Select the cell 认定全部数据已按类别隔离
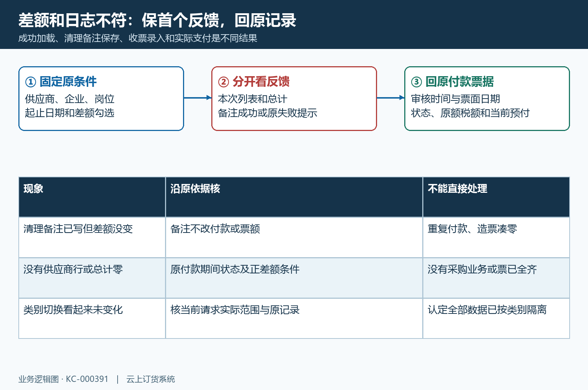This screenshot has width=588, height=390. (x=496, y=318)
